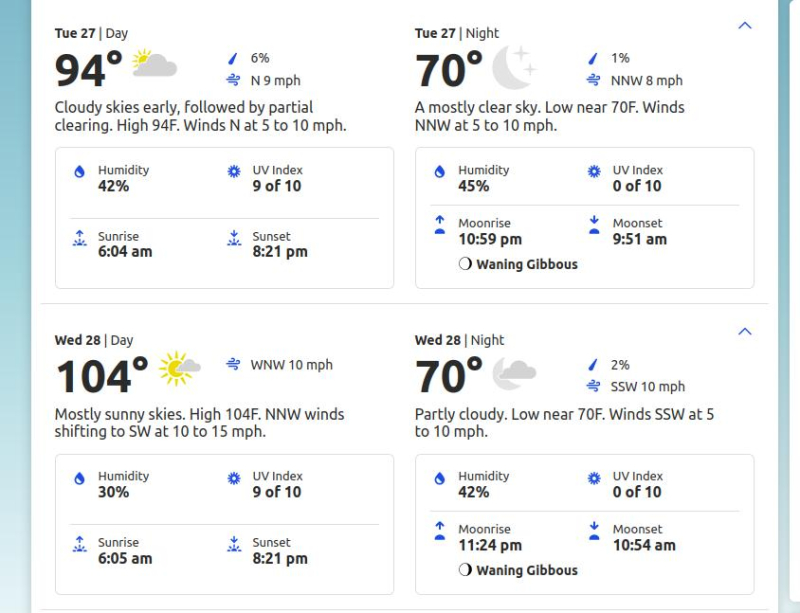Click Wed 28 night moonset icon
Screen dimensions: 800x613
pyautogui.click(x=594, y=531)
